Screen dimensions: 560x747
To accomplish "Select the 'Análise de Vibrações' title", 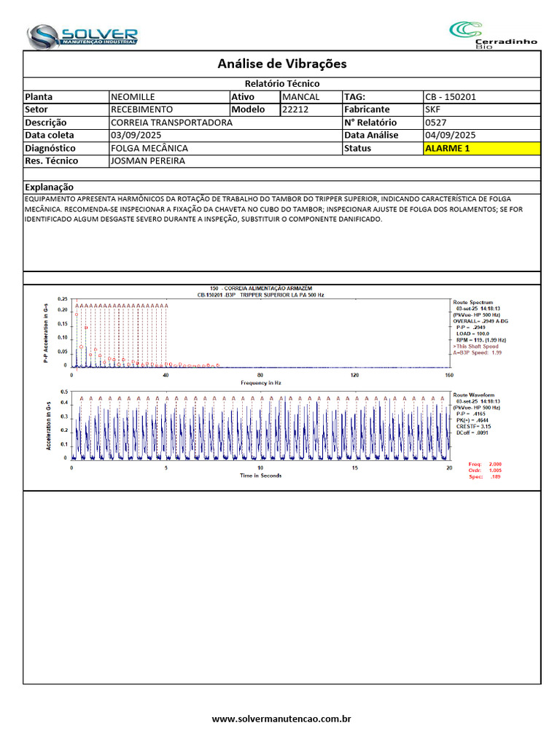I will (x=282, y=63).
